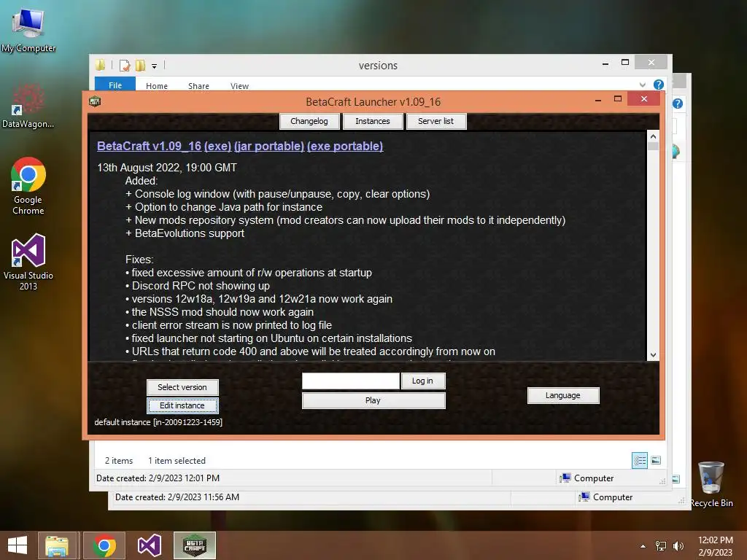This screenshot has height=560, width=747.
Task: Open Visual Studio 2013 desktop shortcut
Action: [28, 262]
